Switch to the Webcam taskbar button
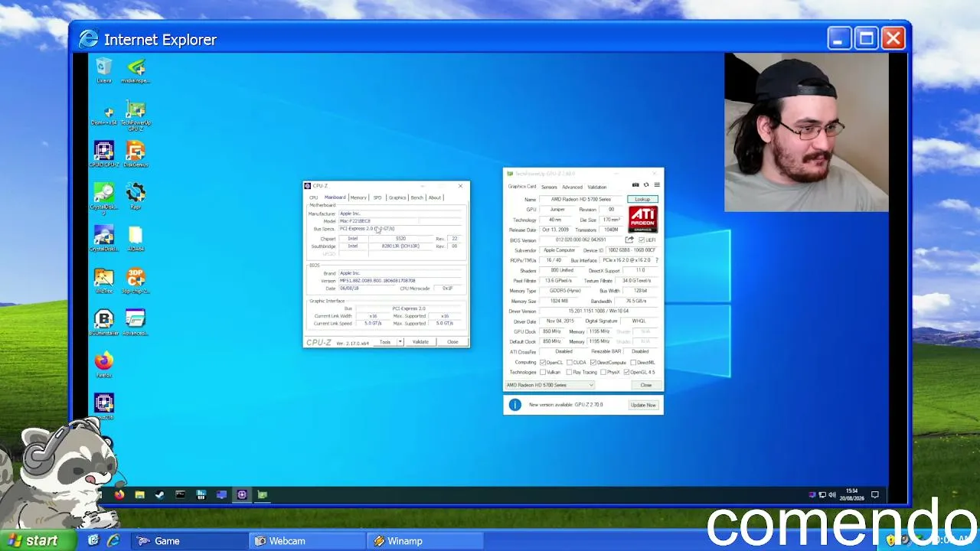The width and height of the screenshot is (980, 551). tap(309, 541)
